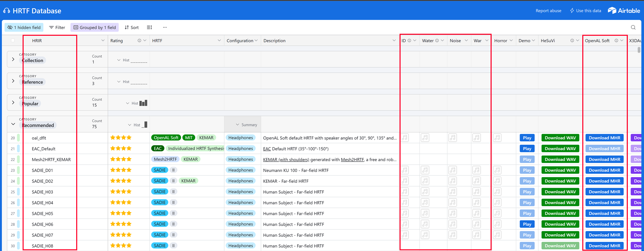Screen dimensions: 644x251
Task: Open the Water audio attachment for SADIE_H04
Action: (425, 202)
